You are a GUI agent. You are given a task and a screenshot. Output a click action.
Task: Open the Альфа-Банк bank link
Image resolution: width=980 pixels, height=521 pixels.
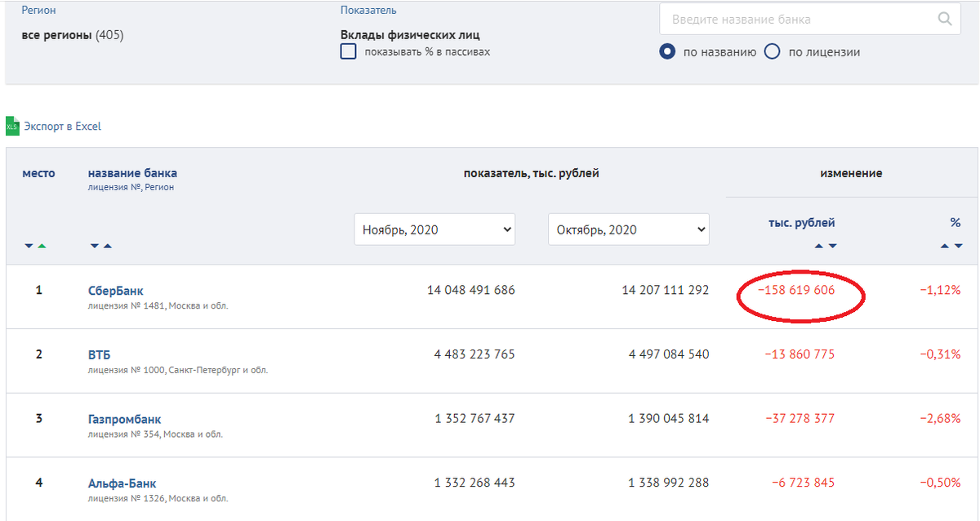click(x=122, y=483)
